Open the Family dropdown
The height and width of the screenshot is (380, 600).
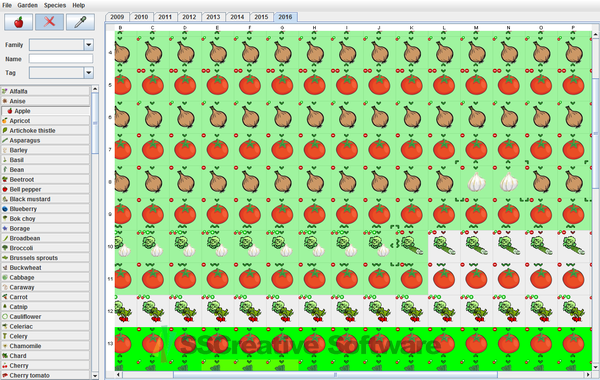pos(88,45)
